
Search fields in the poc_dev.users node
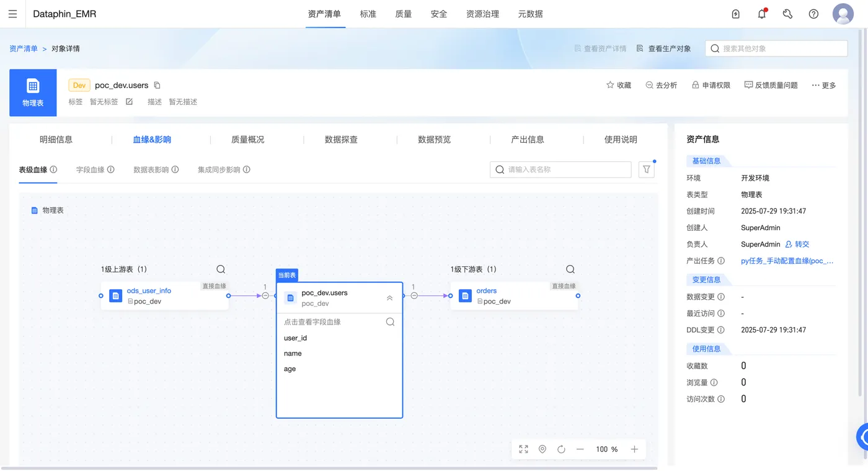[x=390, y=322]
